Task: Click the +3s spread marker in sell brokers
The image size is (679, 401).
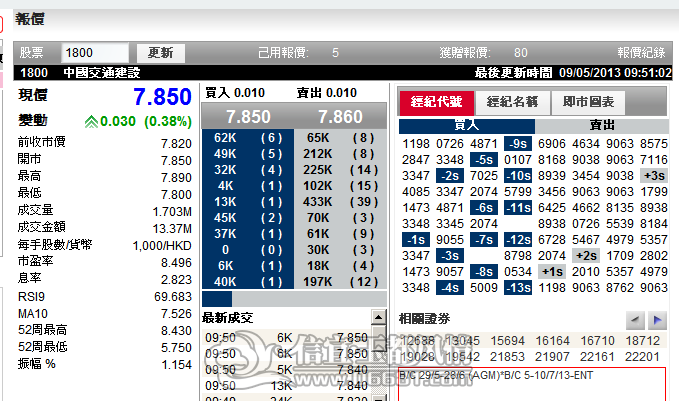Action: click(654, 176)
